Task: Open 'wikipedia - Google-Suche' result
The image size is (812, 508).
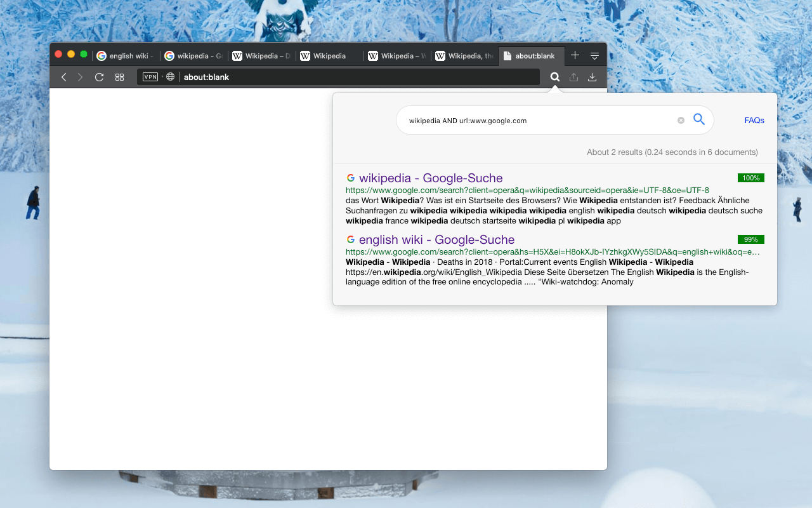Action: coord(431,178)
